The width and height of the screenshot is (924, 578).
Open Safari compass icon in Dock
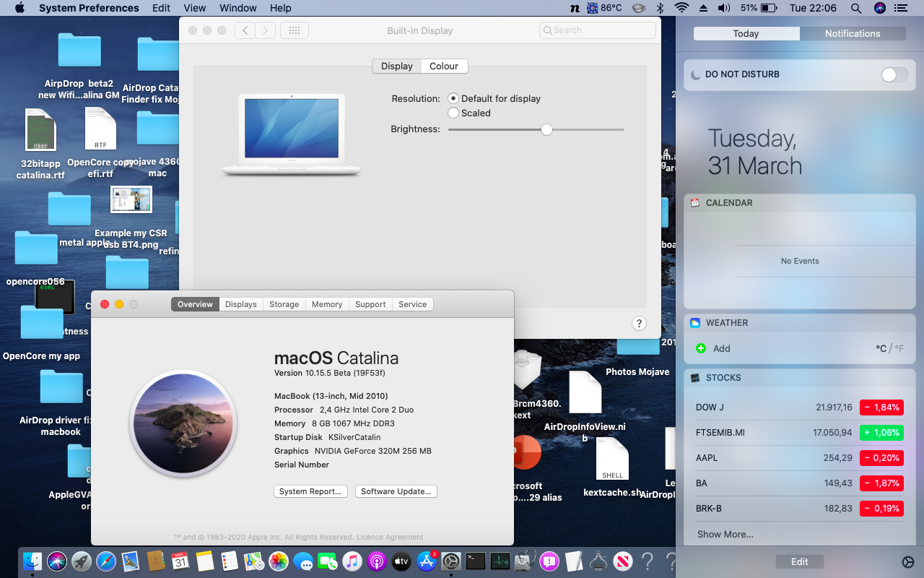click(x=106, y=561)
